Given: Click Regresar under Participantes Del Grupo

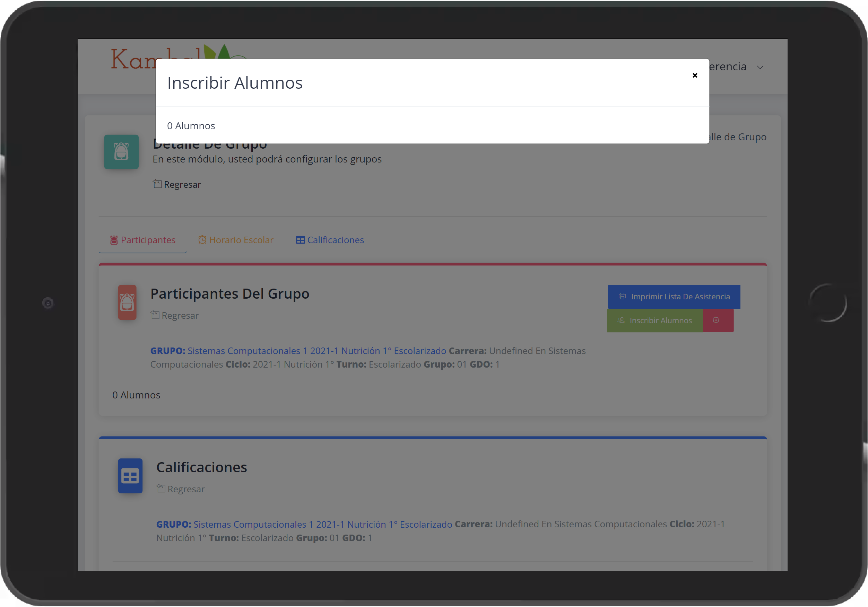Looking at the screenshot, I should click(174, 315).
